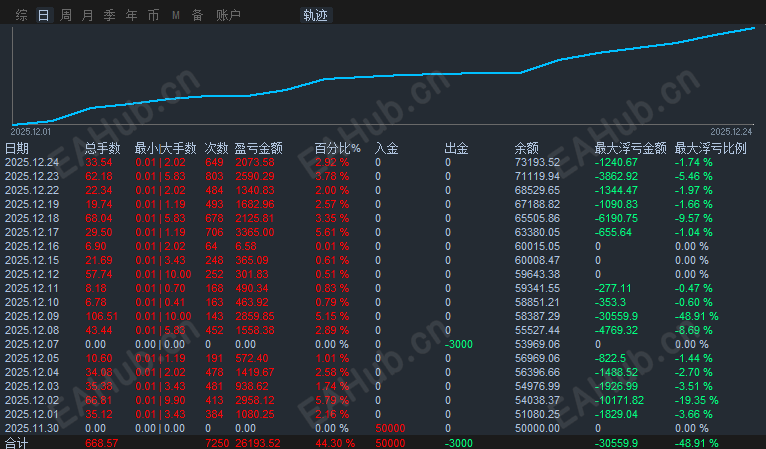Click the 百分比% column header
Screen dimensions: 766x449
point(338,148)
